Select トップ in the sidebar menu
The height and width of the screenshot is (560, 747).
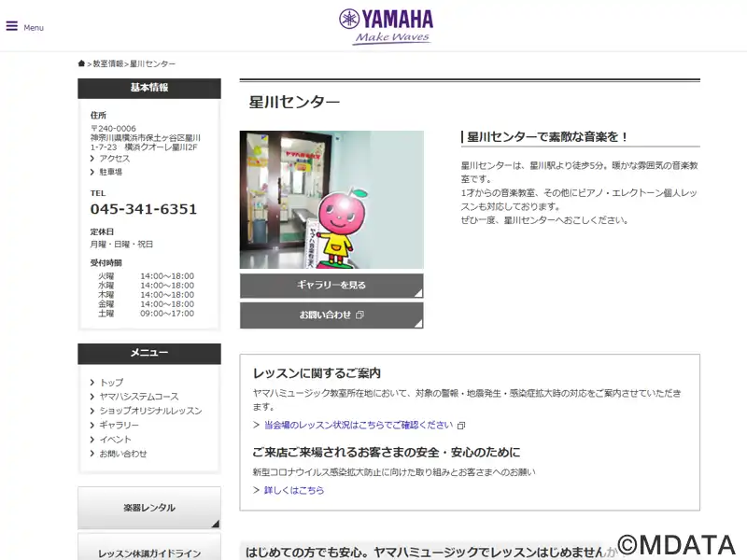[111, 383]
